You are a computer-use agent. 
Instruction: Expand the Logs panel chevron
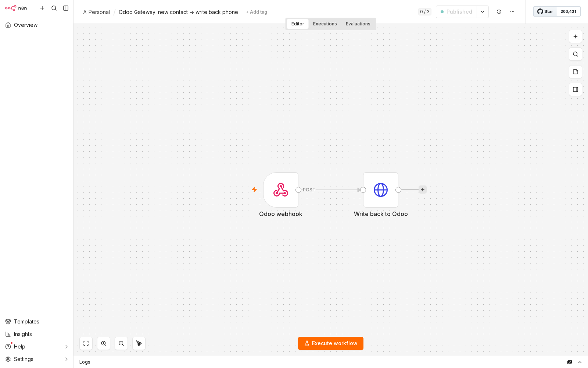pos(580,362)
